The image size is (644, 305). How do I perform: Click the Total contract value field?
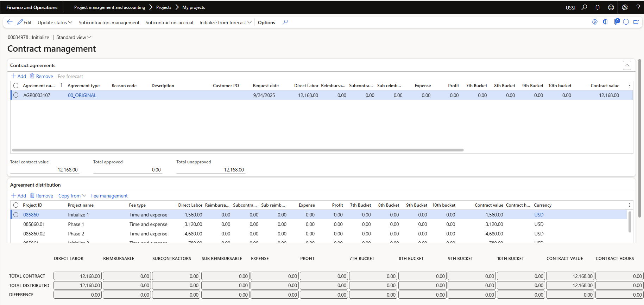click(44, 170)
